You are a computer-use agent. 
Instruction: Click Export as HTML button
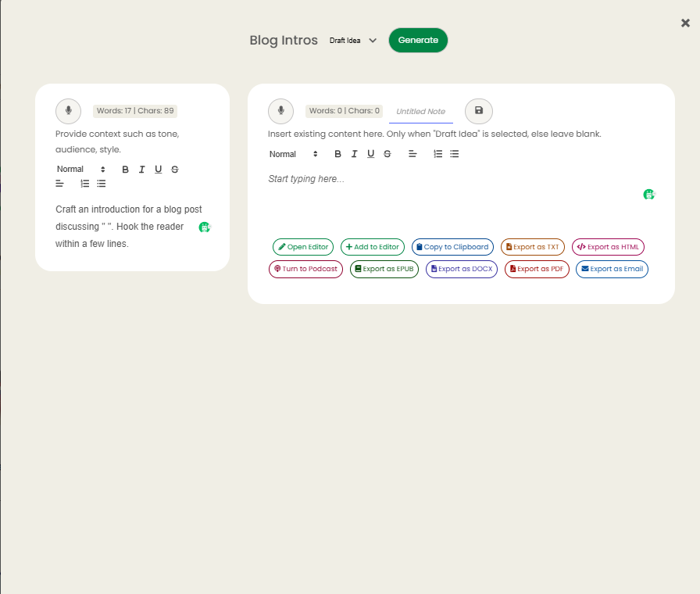click(x=608, y=247)
